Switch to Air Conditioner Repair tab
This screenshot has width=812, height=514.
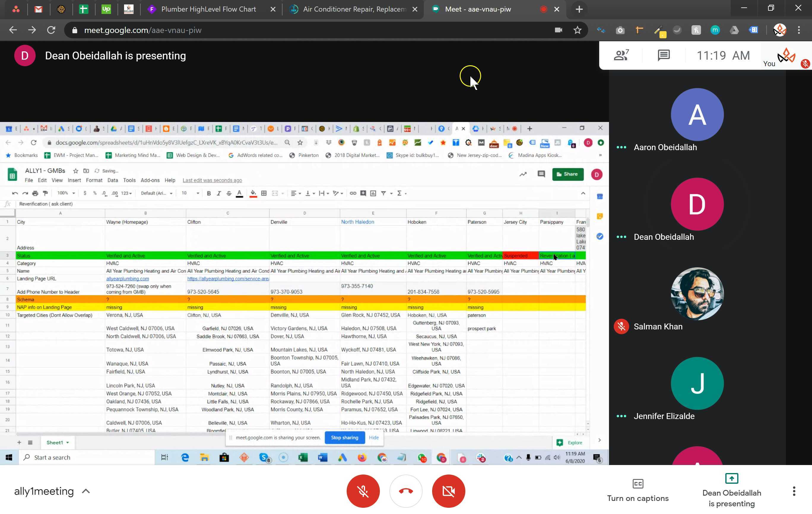[x=354, y=9]
